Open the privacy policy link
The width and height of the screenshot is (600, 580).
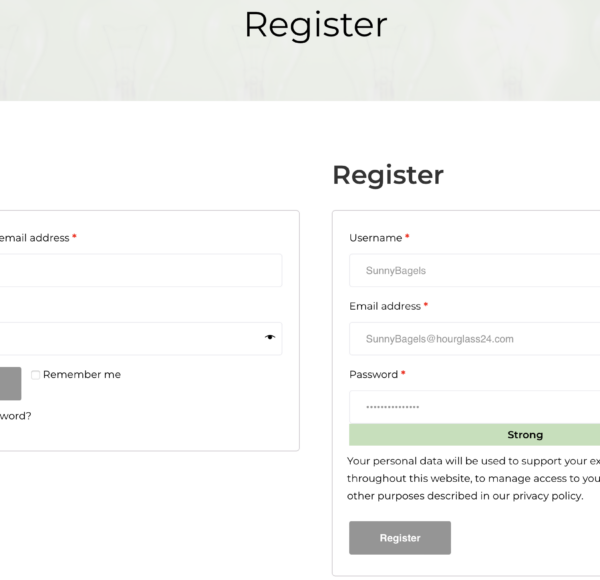545,496
